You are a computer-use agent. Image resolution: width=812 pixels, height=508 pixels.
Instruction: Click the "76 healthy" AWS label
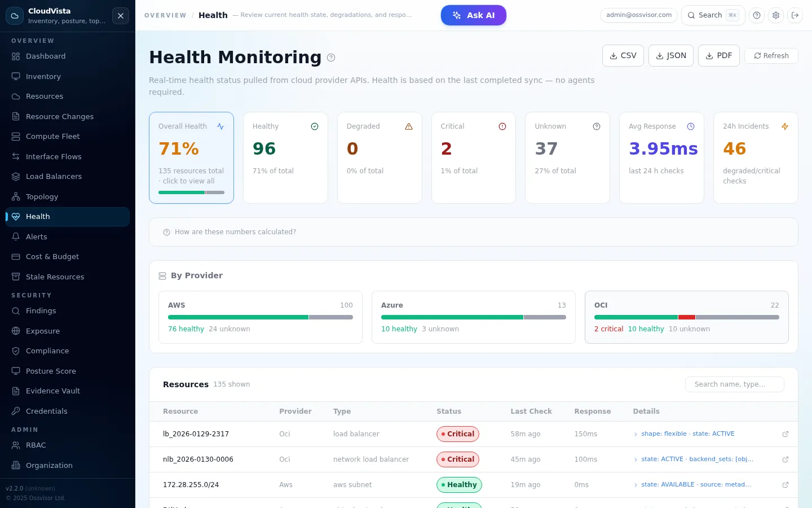pos(186,329)
